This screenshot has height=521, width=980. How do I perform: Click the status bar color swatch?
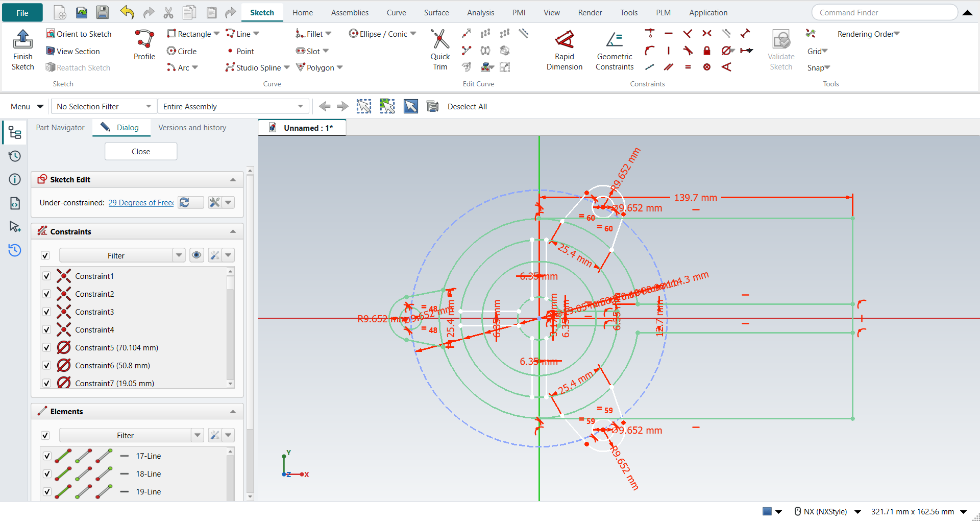(x=767, y=511)
